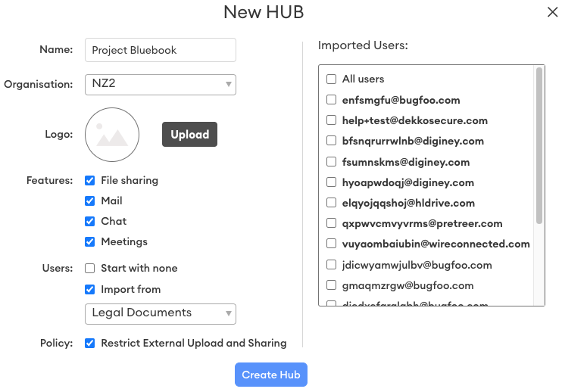This screenshot has height=392, width=562.
Task: Click the Start with none label
Action: click(139, 268)
